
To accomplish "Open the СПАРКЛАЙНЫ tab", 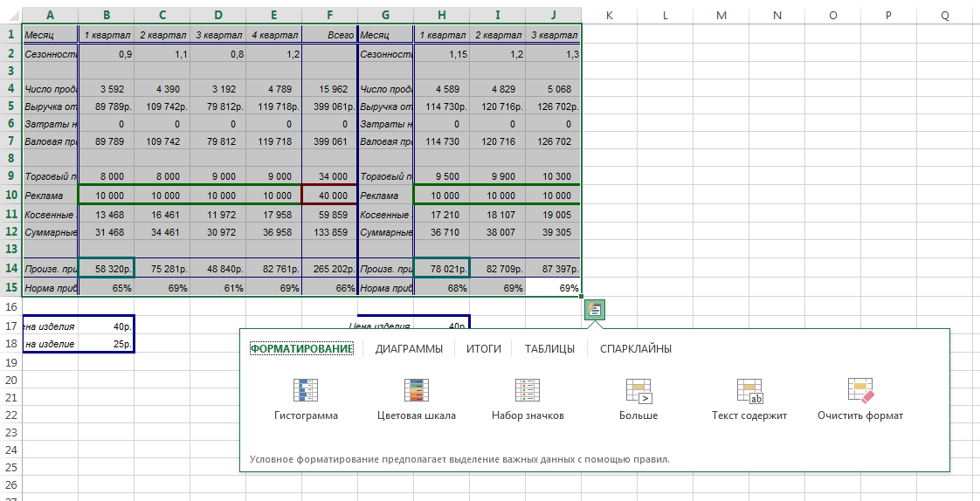I will coord(636,348).
